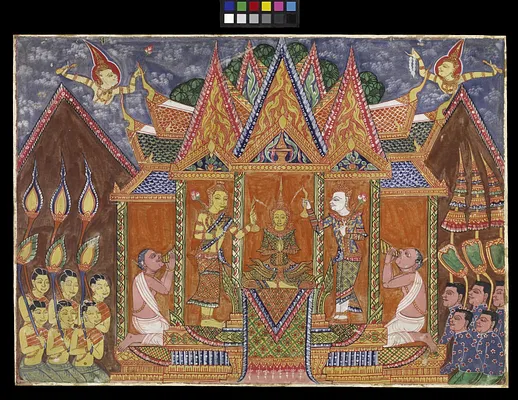Click the white patch on the grayscale row

[229, 19]
